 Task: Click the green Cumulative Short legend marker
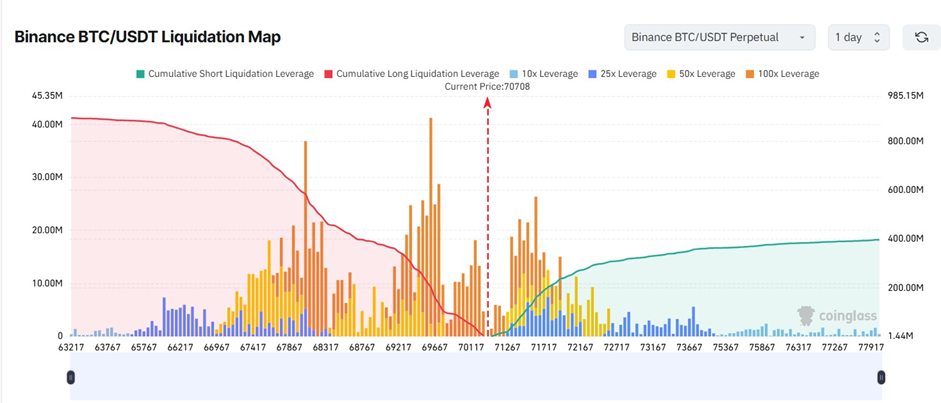(141, 74)
